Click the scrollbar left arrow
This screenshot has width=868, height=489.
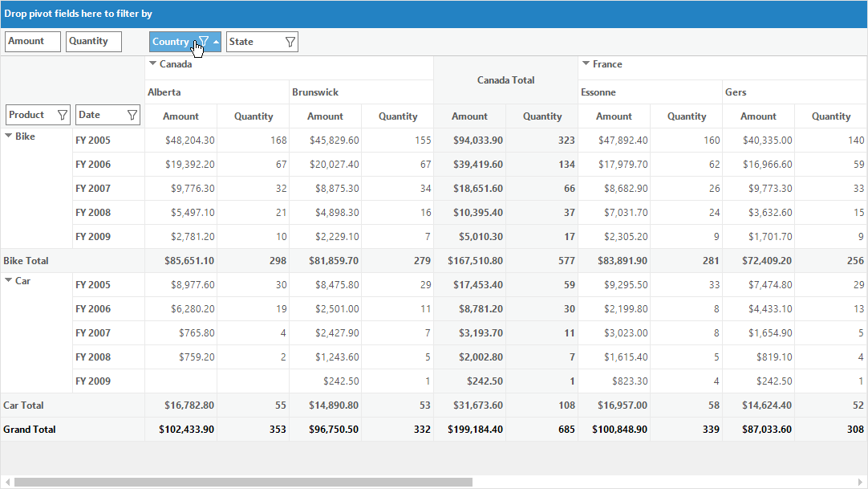pos(7,483)
